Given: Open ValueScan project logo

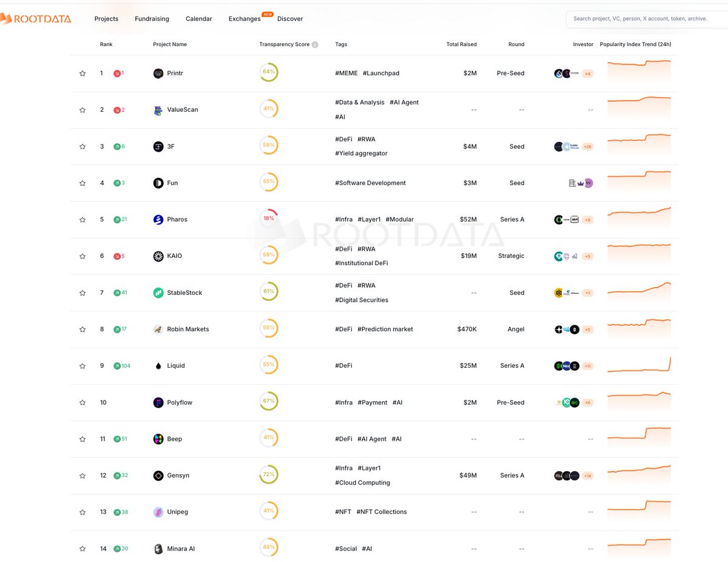Looking at the screenshot, I should 158,110.
